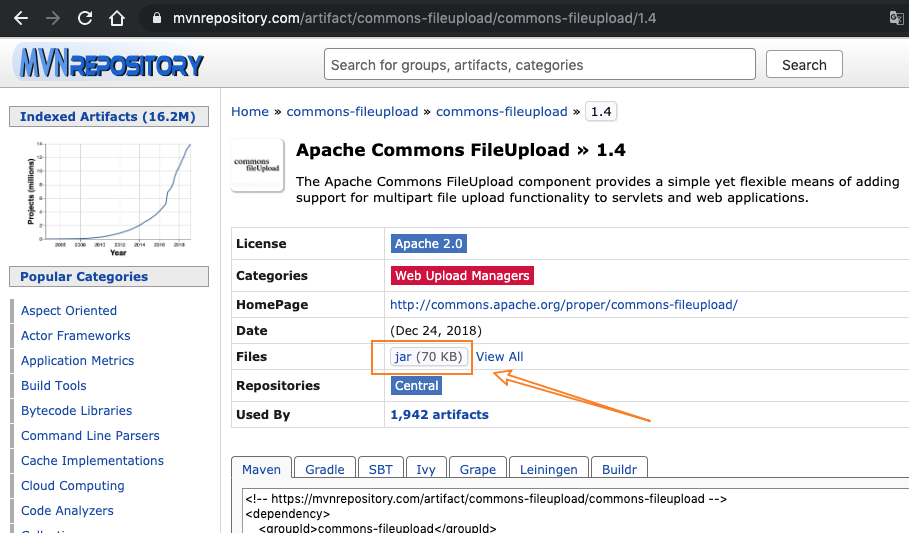Click the Search button
Screen dimensions: 909x533
point(804,64)
